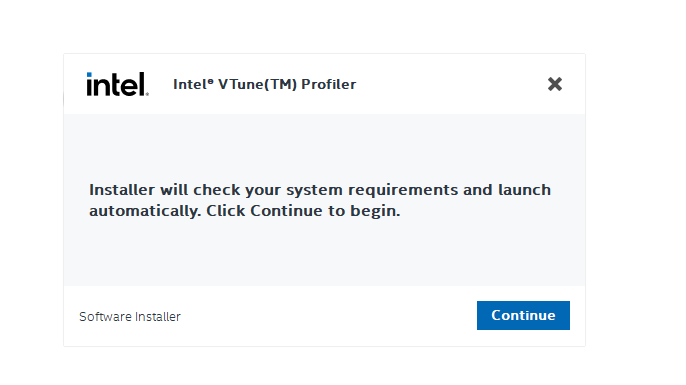The height and width of the screenshot is (385, 686).
Task: Click the word 'Software' in the footer label
Action: (105, 316)
